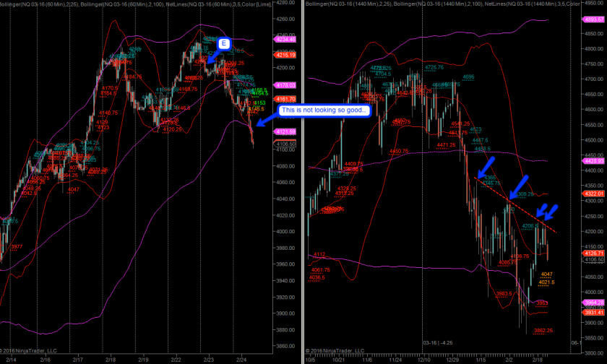
Task: Select the 'This is not looking so good..' annotation
Action: click(324, 110)
